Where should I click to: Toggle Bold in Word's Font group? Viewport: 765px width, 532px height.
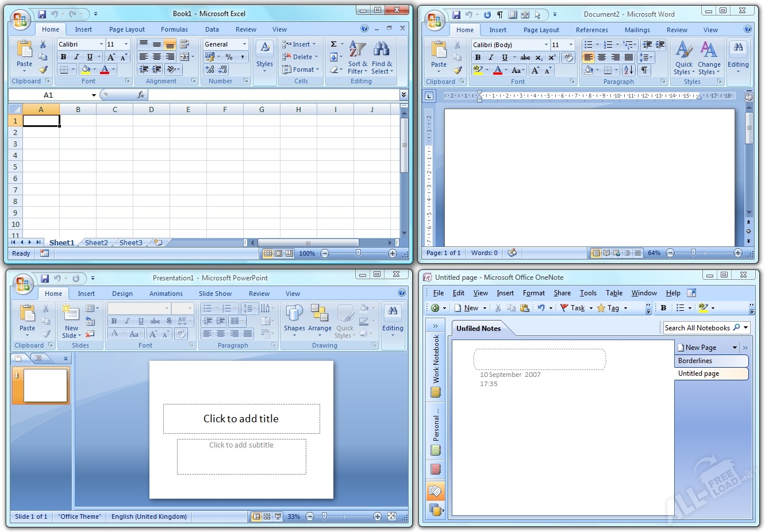click(478, 57)
